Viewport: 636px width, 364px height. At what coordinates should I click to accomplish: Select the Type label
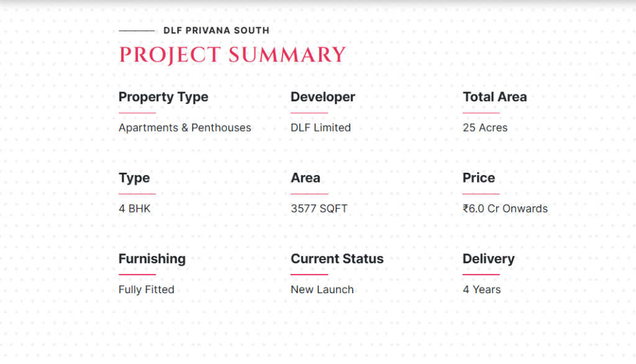tap(134, 178)
